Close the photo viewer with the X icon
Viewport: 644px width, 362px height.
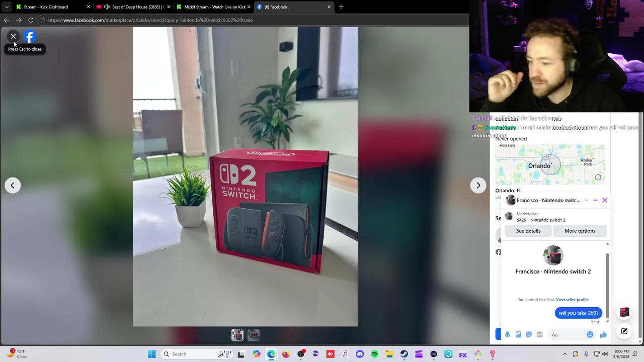14,36
